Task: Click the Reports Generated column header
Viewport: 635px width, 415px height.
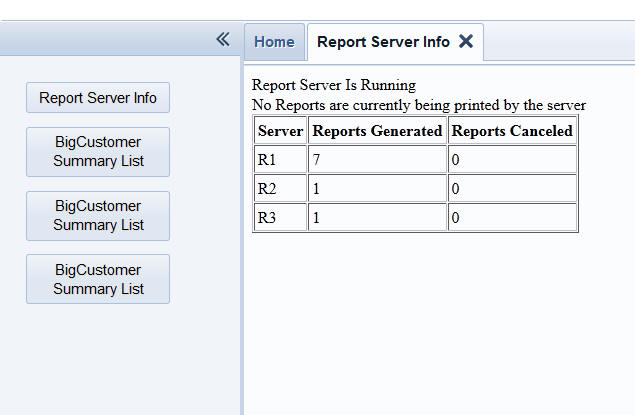Action: (x=377, y=131)
